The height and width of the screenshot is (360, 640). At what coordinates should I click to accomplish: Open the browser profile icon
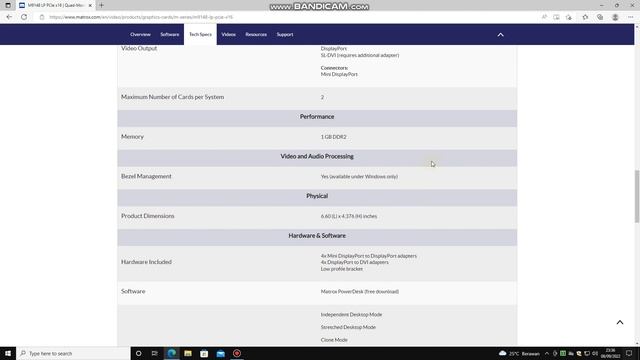click(x=615, y=17)
